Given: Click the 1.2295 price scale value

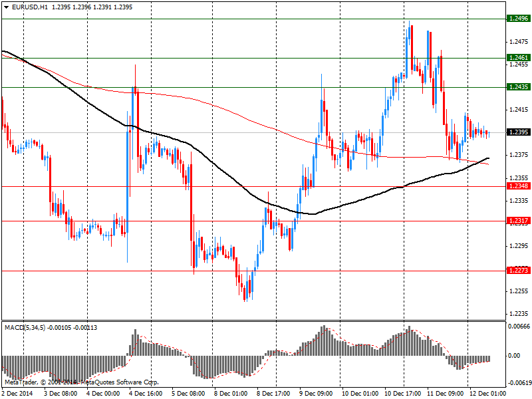Looking at the screenshot, I should click(519, 246).
